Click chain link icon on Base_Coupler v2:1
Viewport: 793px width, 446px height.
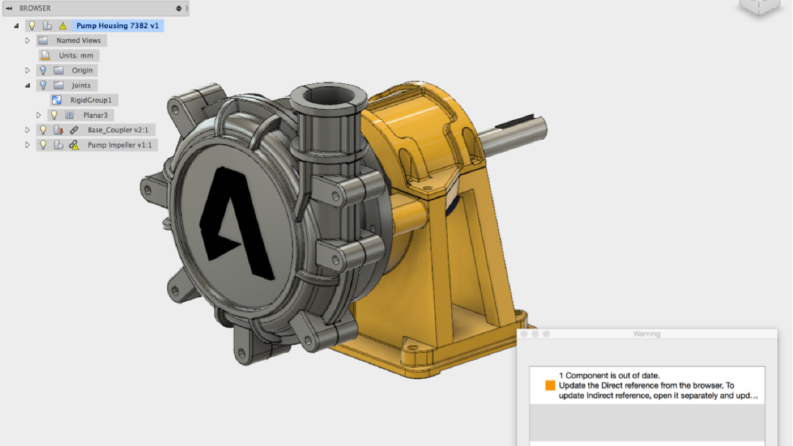click(x=74, y=130)
